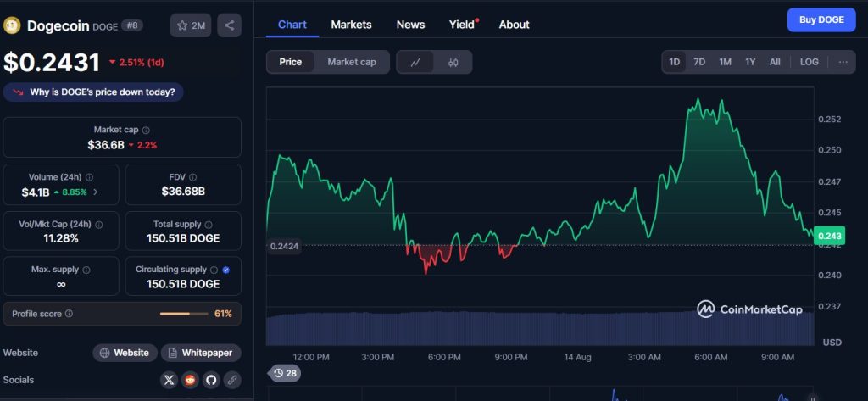
Task: Open the Chart tab
Action: point(292,25)
